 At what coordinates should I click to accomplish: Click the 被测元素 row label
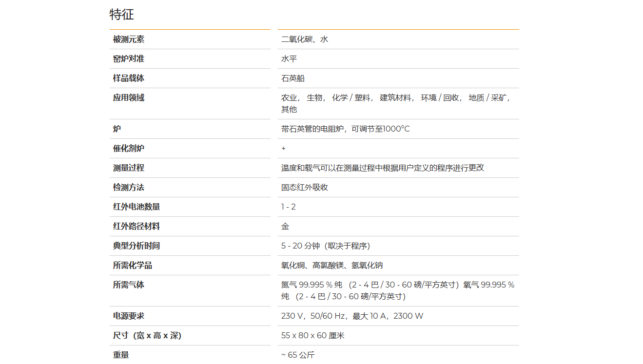128,39
